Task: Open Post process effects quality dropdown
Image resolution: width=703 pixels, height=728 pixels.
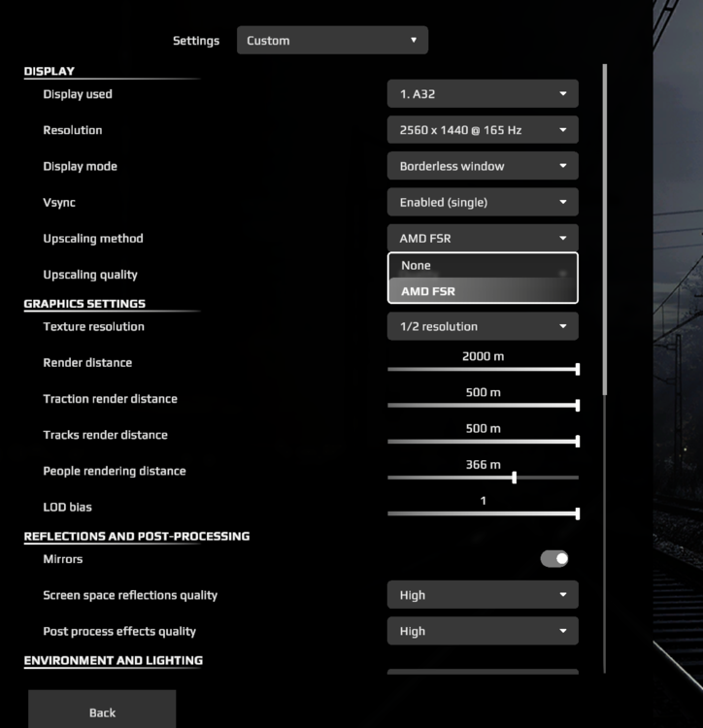Action: click(x=482, y=631)
